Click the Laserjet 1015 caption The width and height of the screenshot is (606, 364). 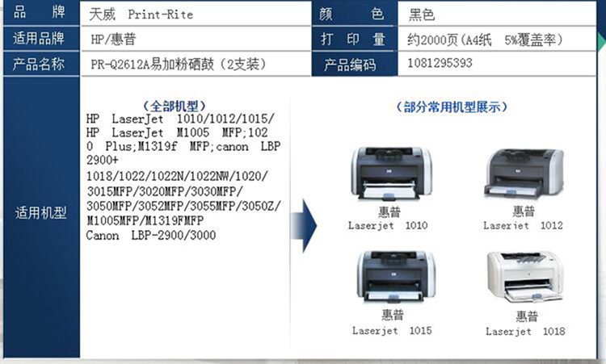(392, 331)
